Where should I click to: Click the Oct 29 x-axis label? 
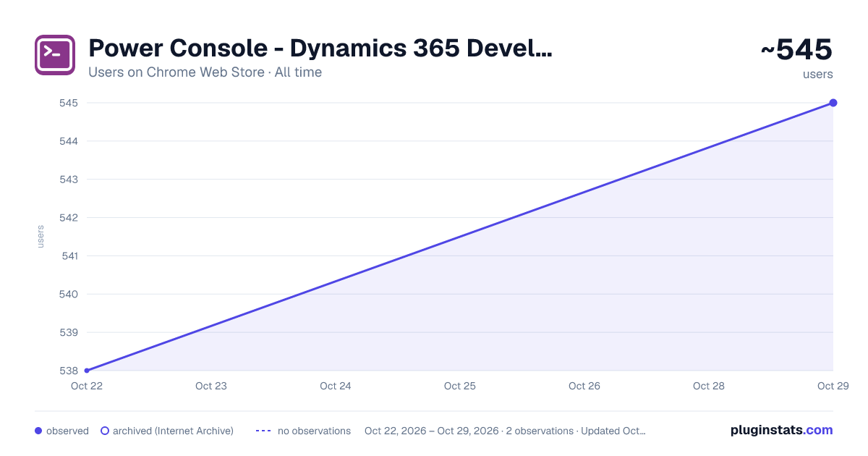click(x=833, y=386)
